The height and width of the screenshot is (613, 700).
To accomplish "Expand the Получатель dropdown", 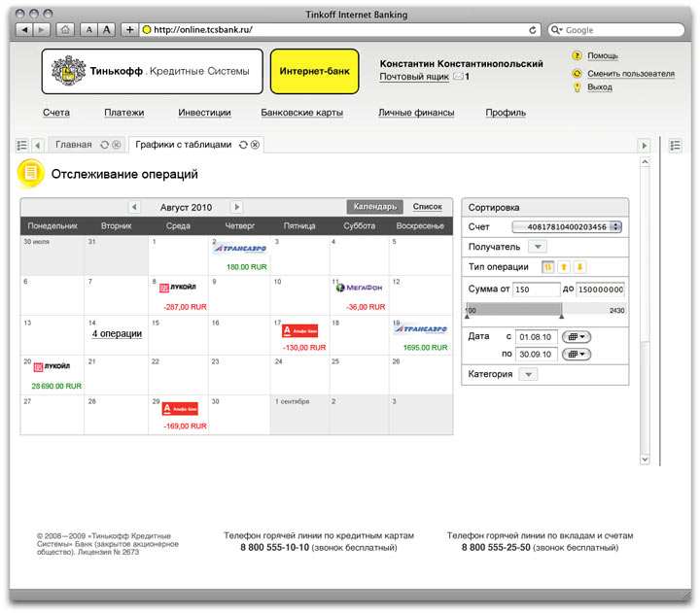I will click(x=535, y=248).
